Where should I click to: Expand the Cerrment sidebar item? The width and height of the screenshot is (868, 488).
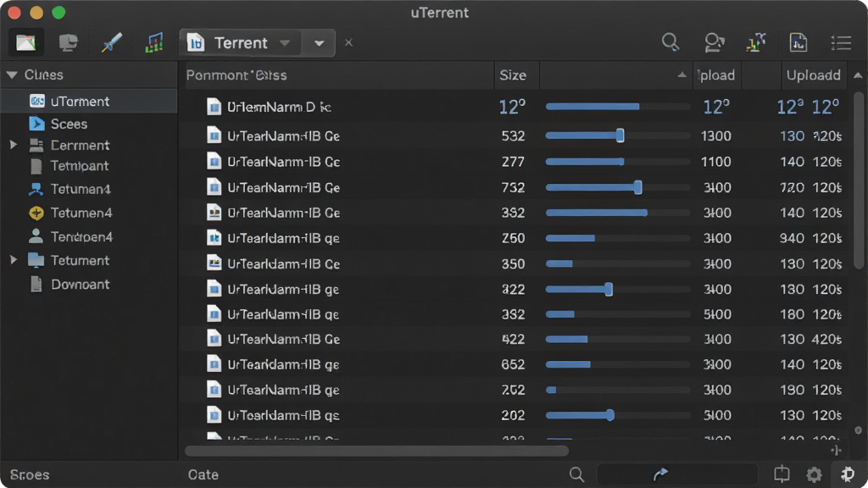click(x=14, y=145)
